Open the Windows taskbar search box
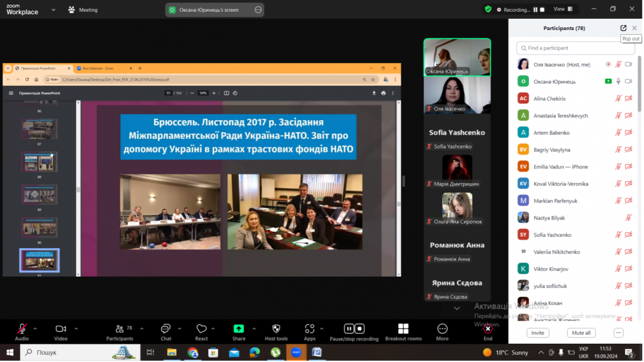The image size is (644, 362). 80,352
